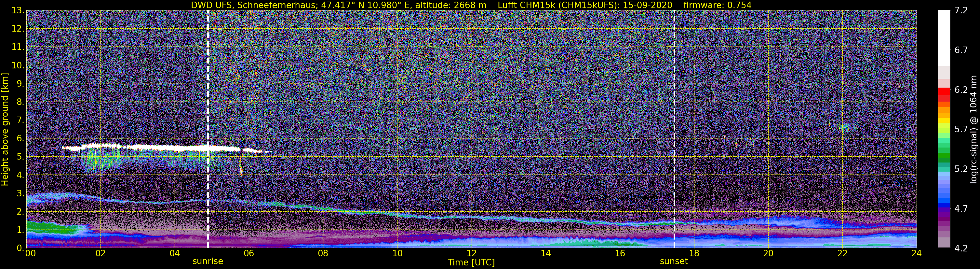Click the height axis tick '2.'
Image resolution: width=980 pixels, height=269 pixels.
[20, 211]
